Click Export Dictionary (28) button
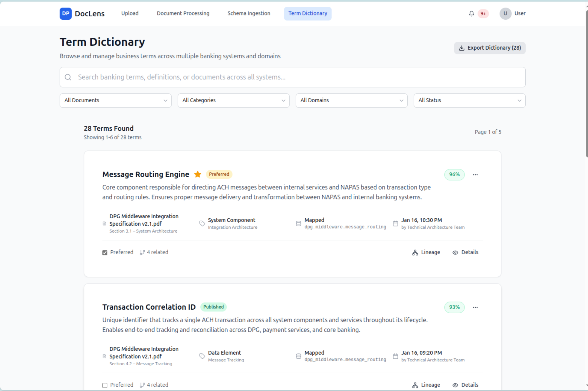This screenshot has height=391, width=588. [489, 48]
